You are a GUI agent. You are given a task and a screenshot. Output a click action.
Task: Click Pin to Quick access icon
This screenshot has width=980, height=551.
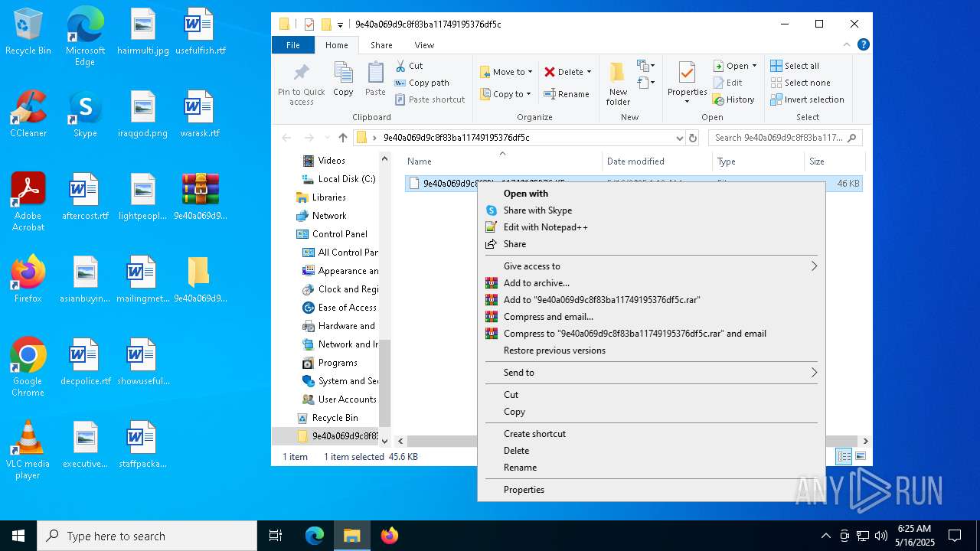pos(301,83)
